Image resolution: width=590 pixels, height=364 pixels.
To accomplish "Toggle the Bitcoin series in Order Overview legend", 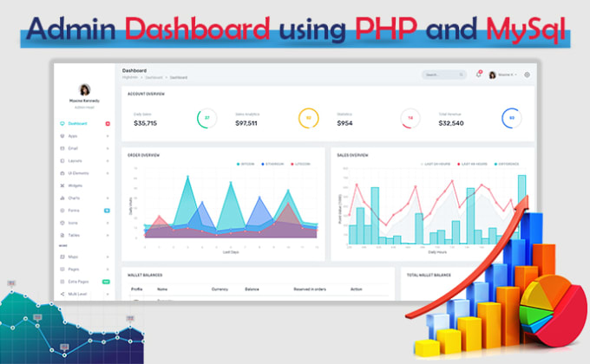I will point(246,164).
